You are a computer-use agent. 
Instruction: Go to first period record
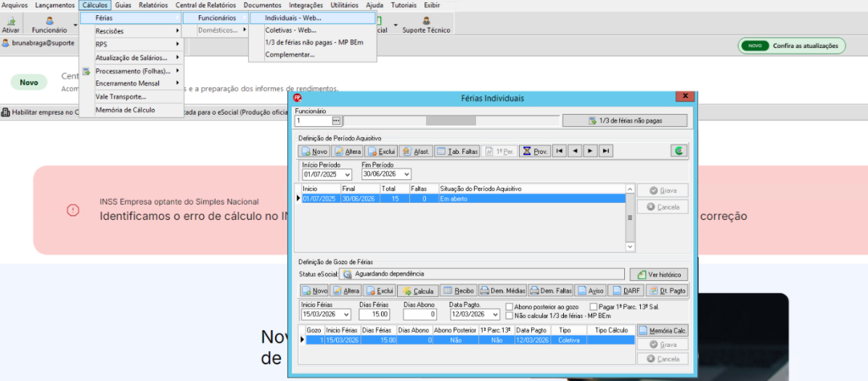click(560, 151)
